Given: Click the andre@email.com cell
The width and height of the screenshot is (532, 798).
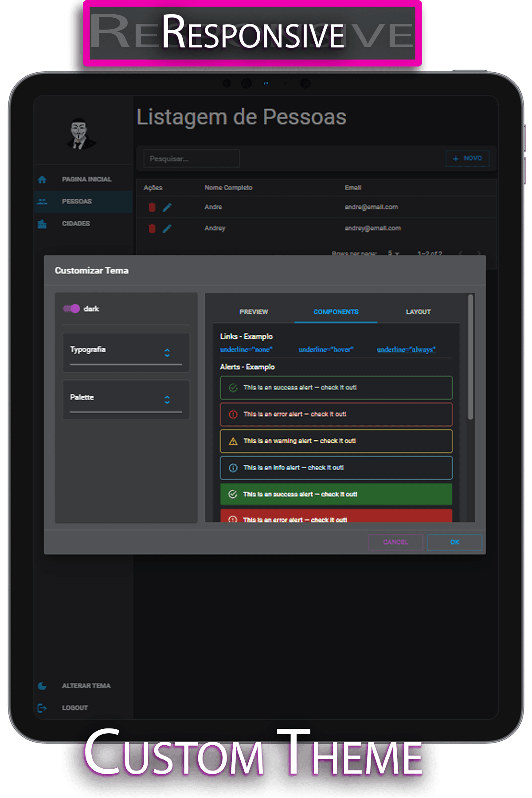Looking at the screenshot, I should coord(371,207).
